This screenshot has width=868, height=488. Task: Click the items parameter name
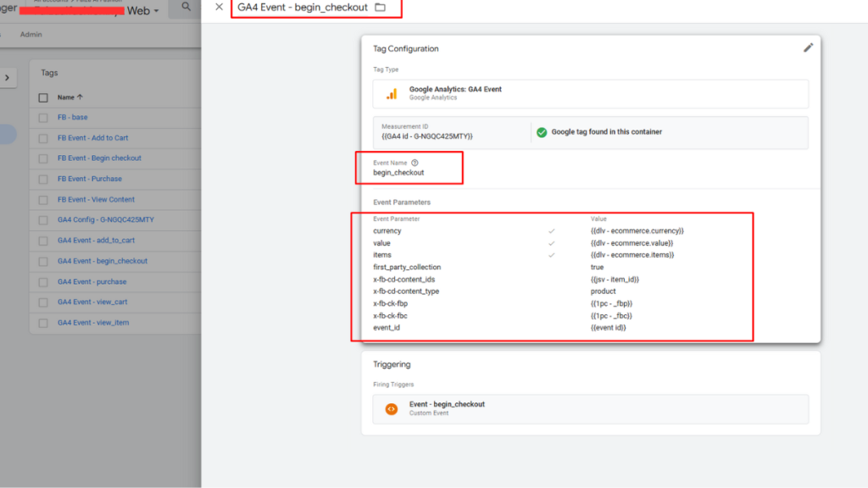382,255
